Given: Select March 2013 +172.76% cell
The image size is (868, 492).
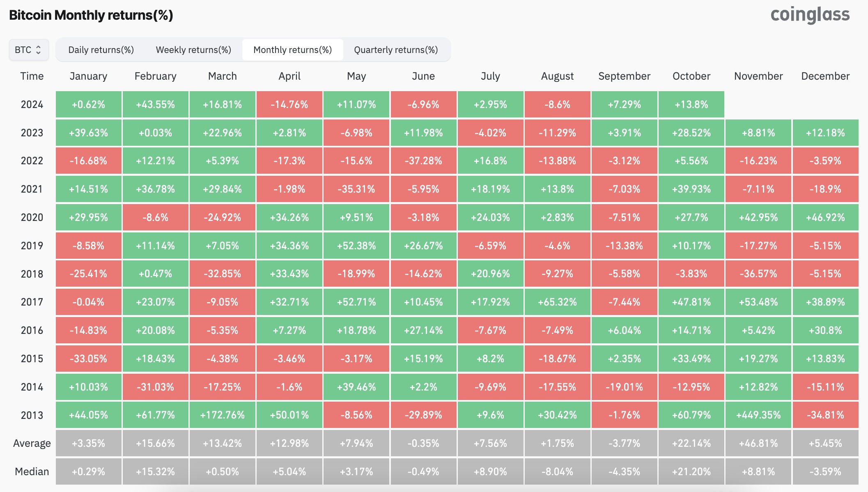Looking at the screenshot, I should [222, 415].
